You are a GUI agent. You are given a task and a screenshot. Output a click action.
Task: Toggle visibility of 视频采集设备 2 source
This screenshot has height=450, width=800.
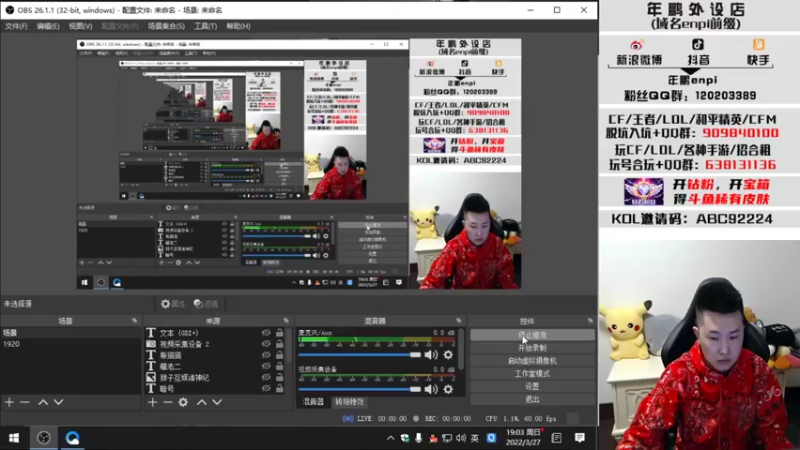tap(266, 344)
